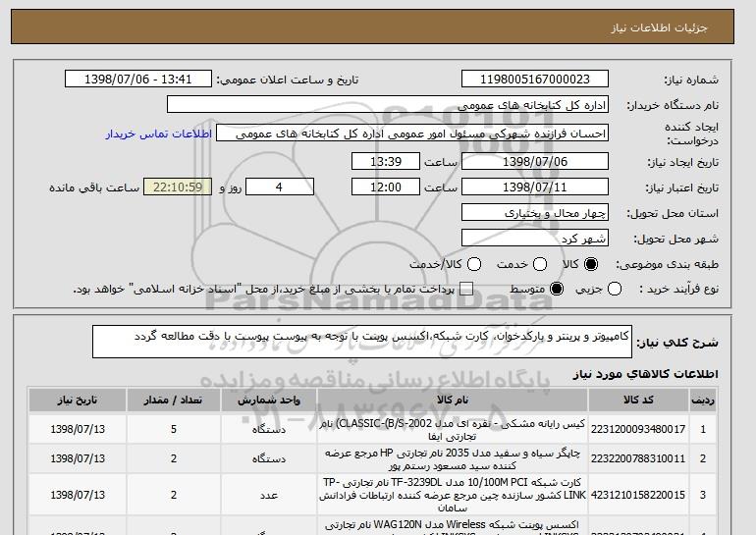The image size is (756, 535).
Task: Click the کارت شبکه TF-3239DL item name
Action: [453, 495]
